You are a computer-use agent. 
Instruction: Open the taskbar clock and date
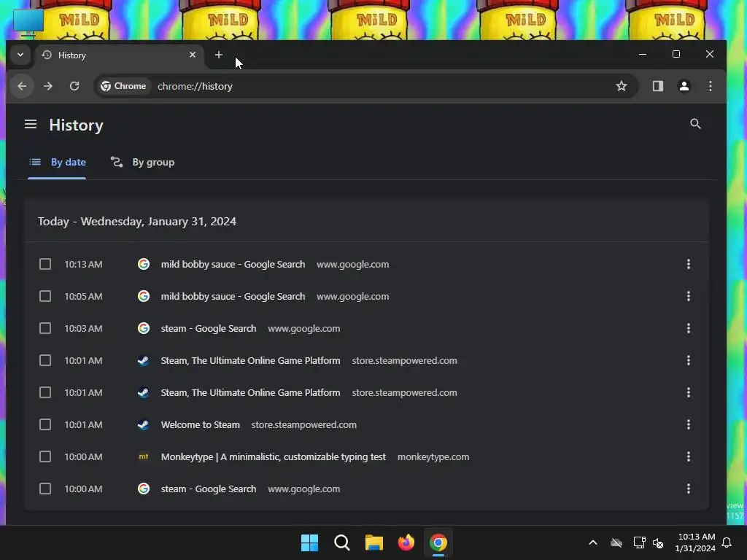coord(695,542)
